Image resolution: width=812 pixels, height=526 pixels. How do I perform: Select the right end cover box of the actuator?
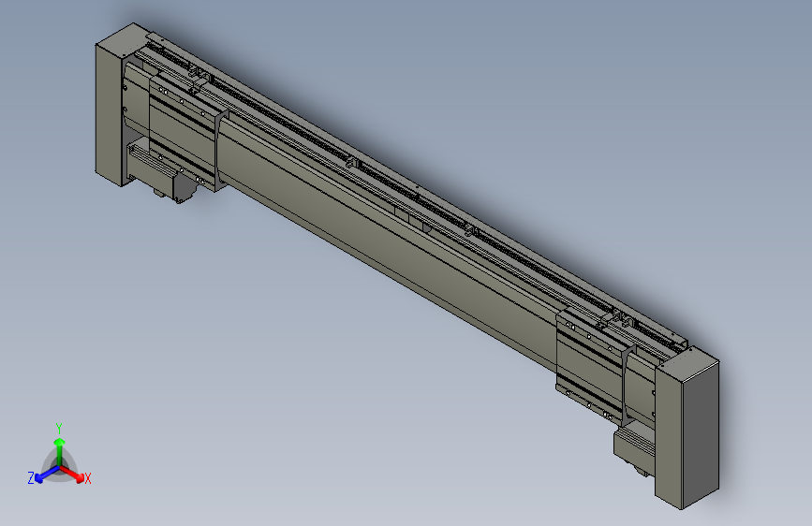pos(687,428)
